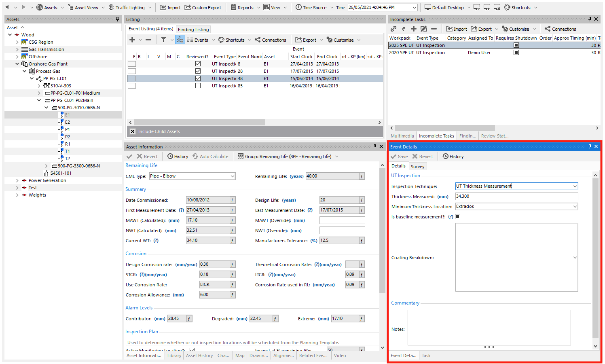
Task: Click the add event plus icon in Listing toolbar
Action: (x=132, y=40)
